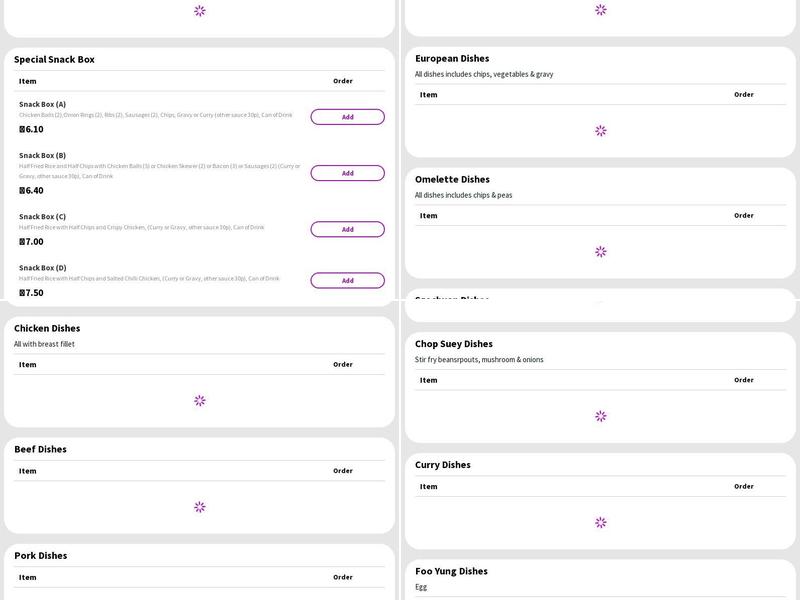Add Snack Box (A) to order
Viewport: 800px width, 600px height.
(x=347, y=117)
